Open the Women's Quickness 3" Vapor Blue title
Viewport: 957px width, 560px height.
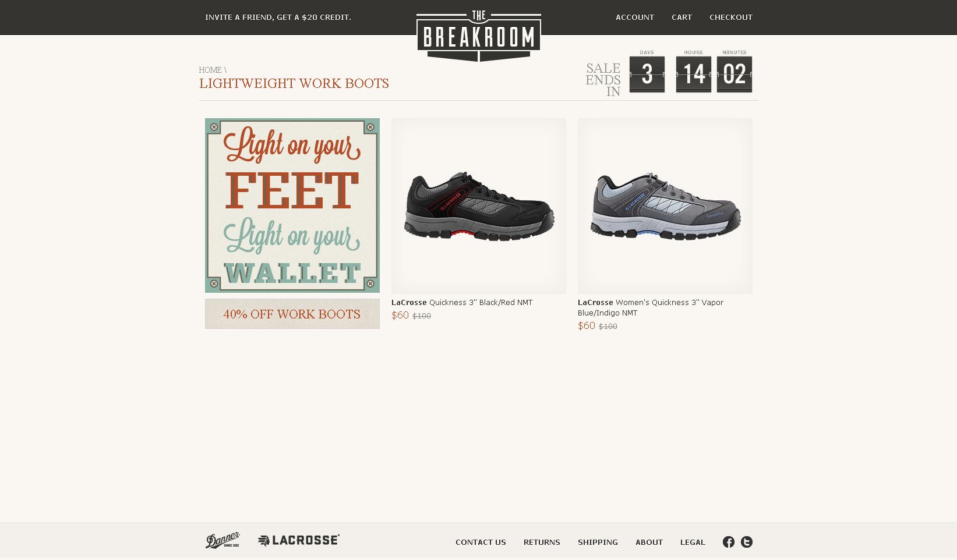point(651,308)
